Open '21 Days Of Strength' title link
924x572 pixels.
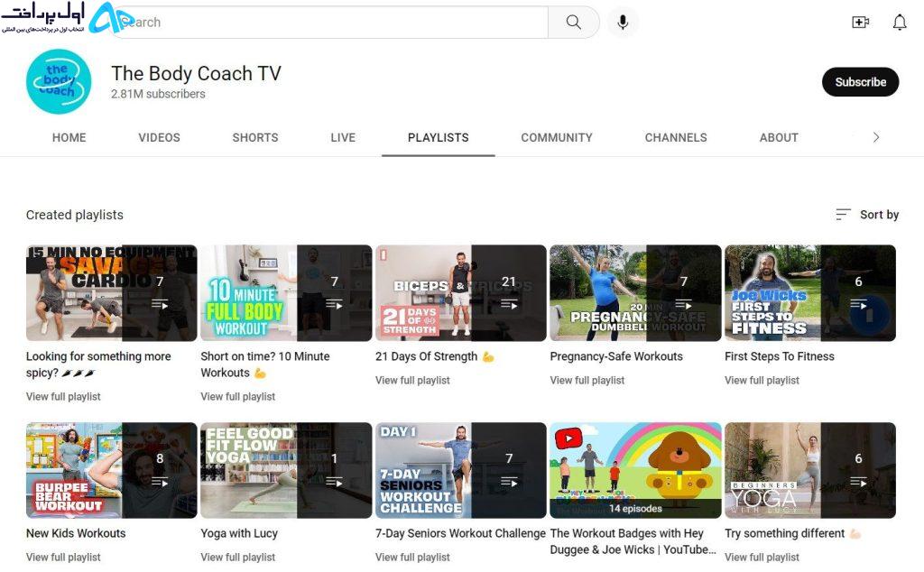(x=434, y=356)
